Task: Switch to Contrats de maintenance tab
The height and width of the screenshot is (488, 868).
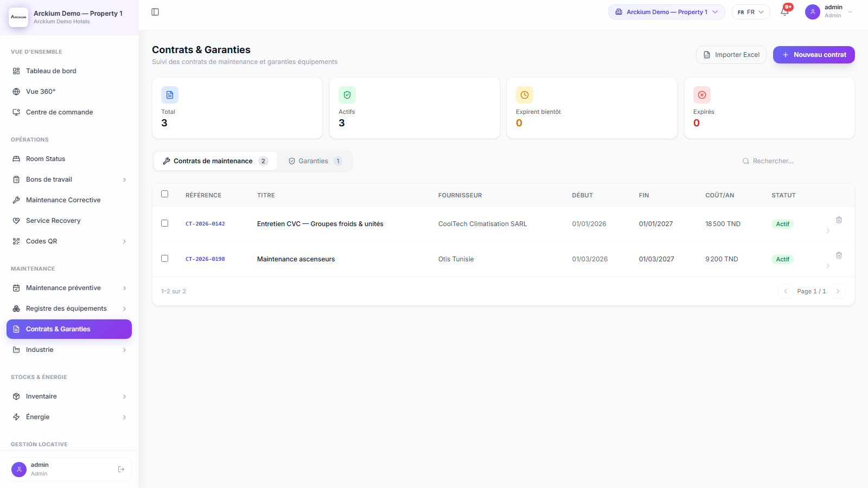Action: (x=215, y=161)
